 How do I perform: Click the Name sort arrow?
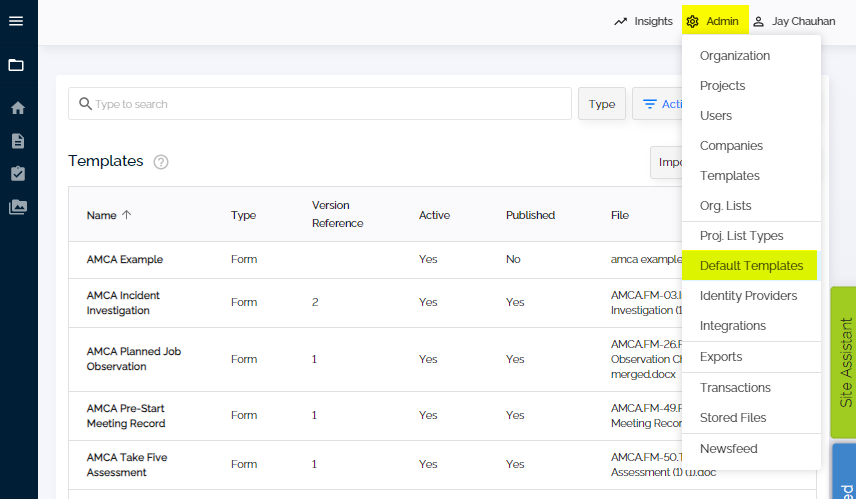click(x=127, y=215)
